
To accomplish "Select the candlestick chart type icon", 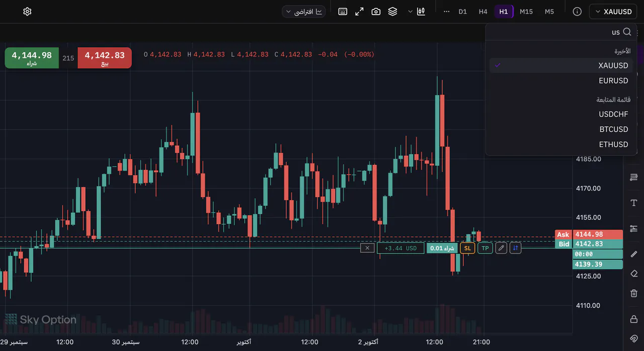I will point(422,12).
